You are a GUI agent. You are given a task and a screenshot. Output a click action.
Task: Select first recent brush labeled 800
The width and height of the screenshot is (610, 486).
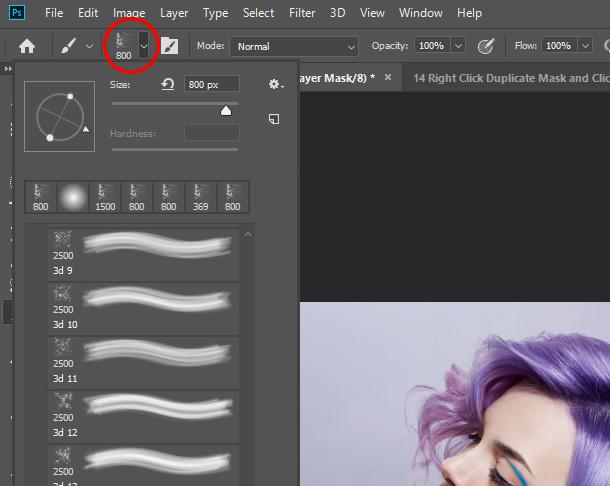click(x=40, y=197)
